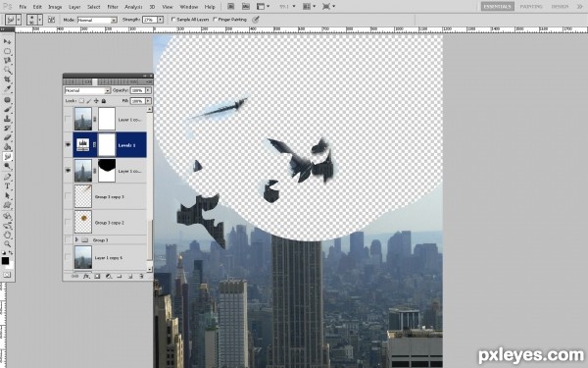Create new adjustment layer from panel bottom
The height and width of the screenshot is (368, 588).
pos(108,276)
